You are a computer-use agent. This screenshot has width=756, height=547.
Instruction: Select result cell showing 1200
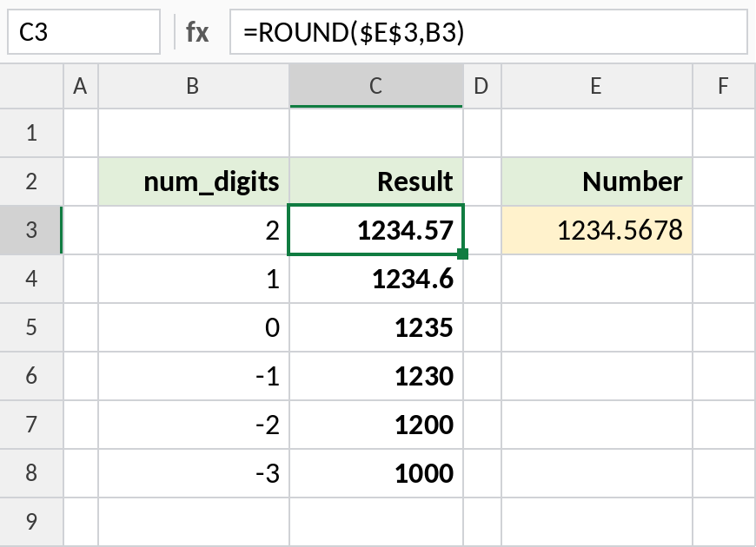tap(376, 424)
